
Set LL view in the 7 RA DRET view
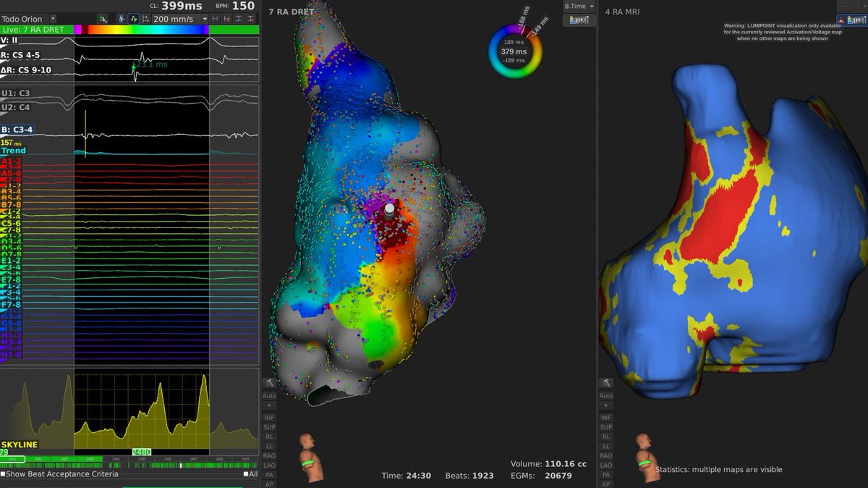(269, 447)
